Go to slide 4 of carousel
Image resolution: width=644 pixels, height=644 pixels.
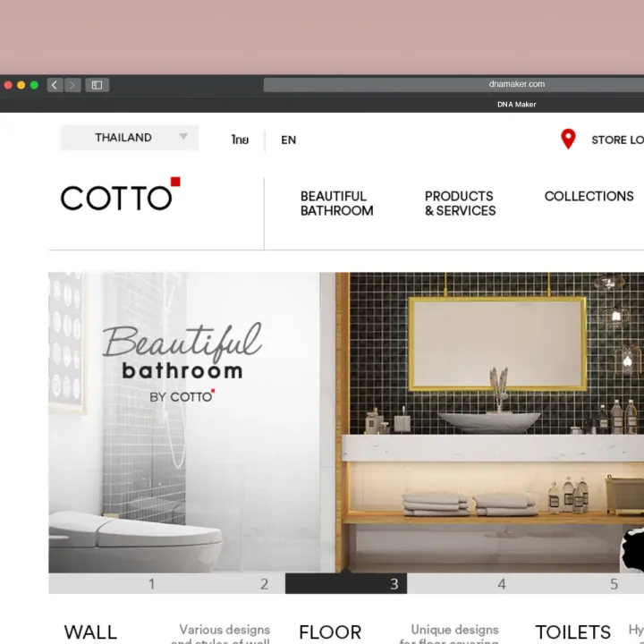pyautogui.click(x=502, y=583)
